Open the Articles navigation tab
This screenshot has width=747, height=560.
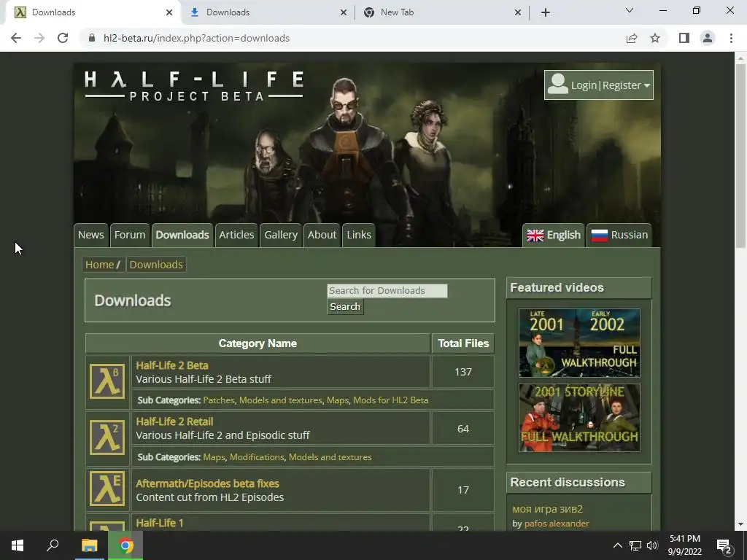[x=236, y=235]
